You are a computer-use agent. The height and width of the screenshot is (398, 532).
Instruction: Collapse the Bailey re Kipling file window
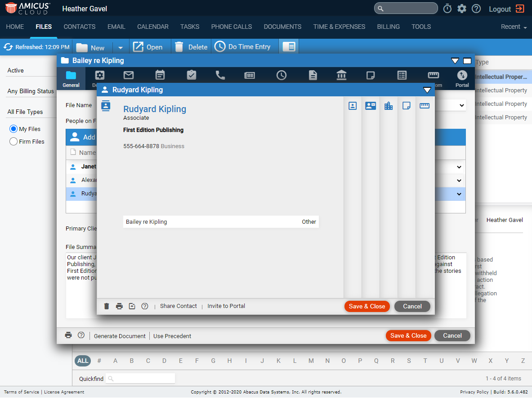[455, 61]
